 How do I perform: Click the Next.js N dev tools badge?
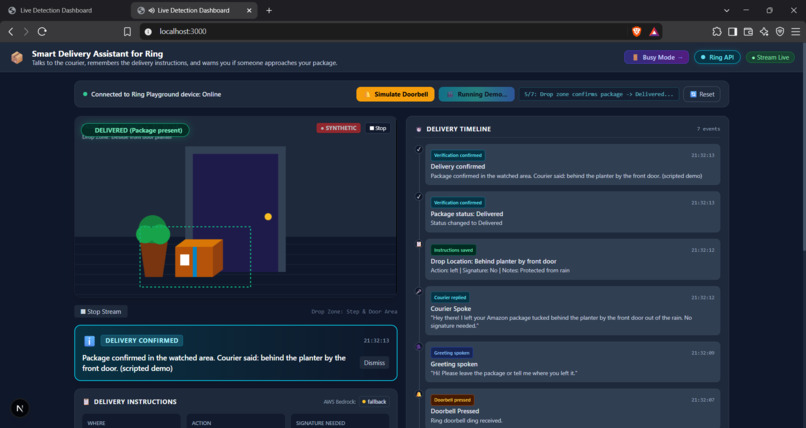(x=20, y=408)
